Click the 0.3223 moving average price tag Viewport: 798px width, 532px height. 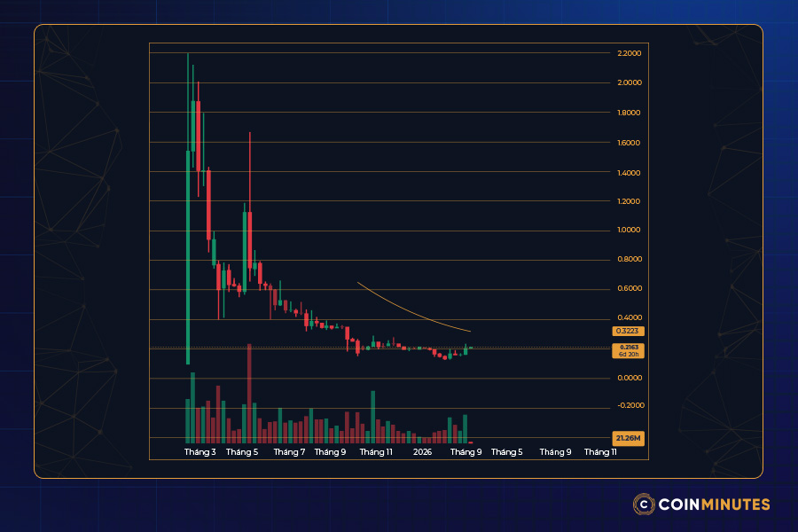(629, 330)
